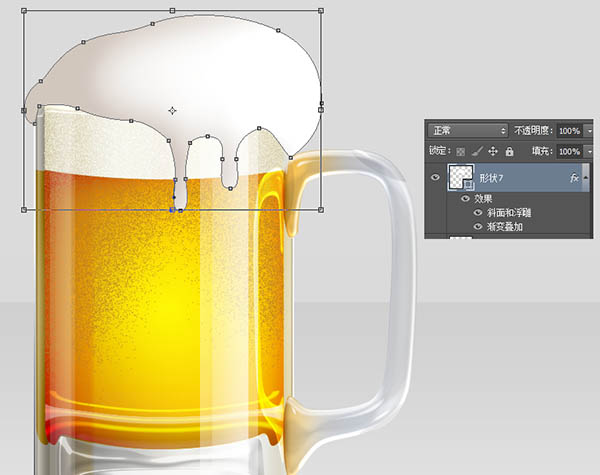Toggle lock position move icon
Viewport: 600px width, 475px height.
[x=493, y=151]
